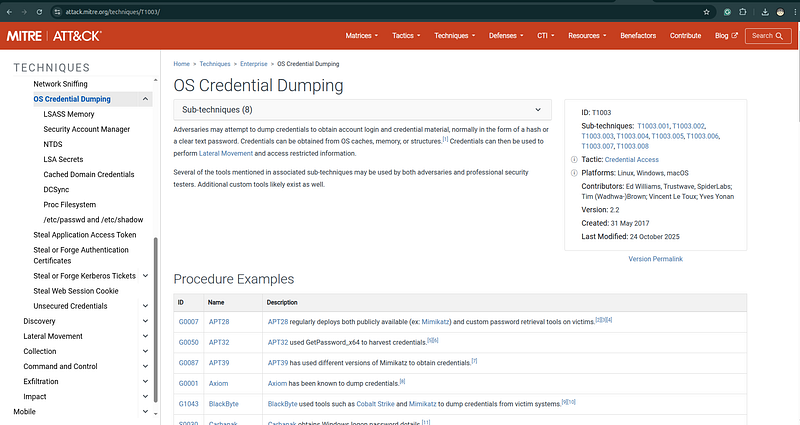Expand Steal or Forge Kerberos Tickets chevron
Screen dimensions: 800x425
click(x=145, y=276)
